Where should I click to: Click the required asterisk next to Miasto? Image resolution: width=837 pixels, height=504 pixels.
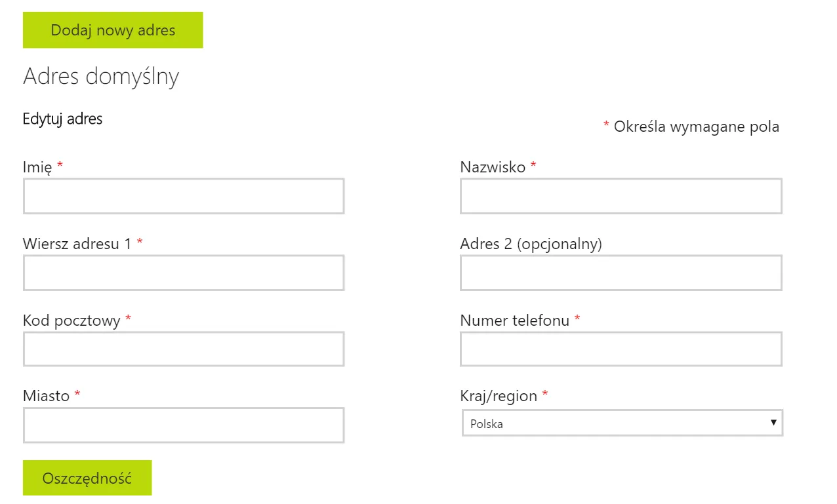(77, 395)
